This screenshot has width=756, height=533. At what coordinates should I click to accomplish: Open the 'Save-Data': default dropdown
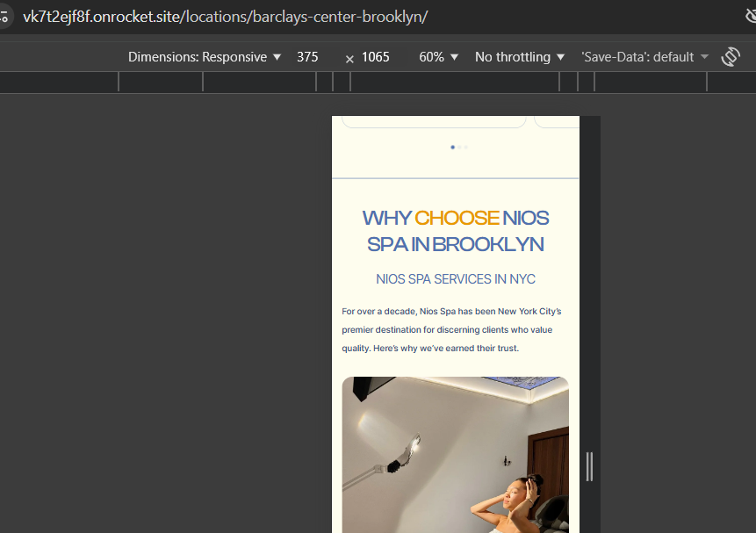[x=644, y=57]
